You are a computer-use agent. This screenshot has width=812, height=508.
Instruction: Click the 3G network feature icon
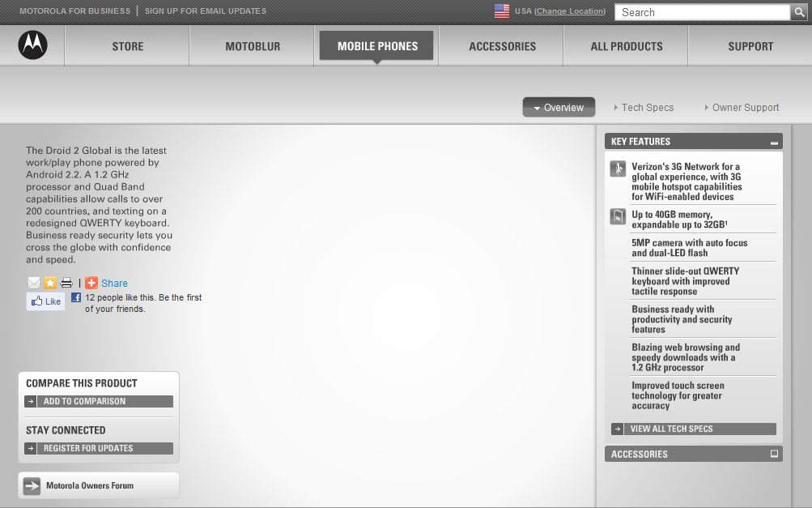[x=618, y=169]
